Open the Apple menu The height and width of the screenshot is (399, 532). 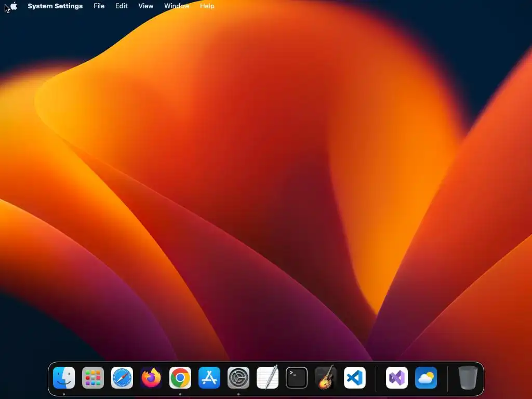coord(14,6)
